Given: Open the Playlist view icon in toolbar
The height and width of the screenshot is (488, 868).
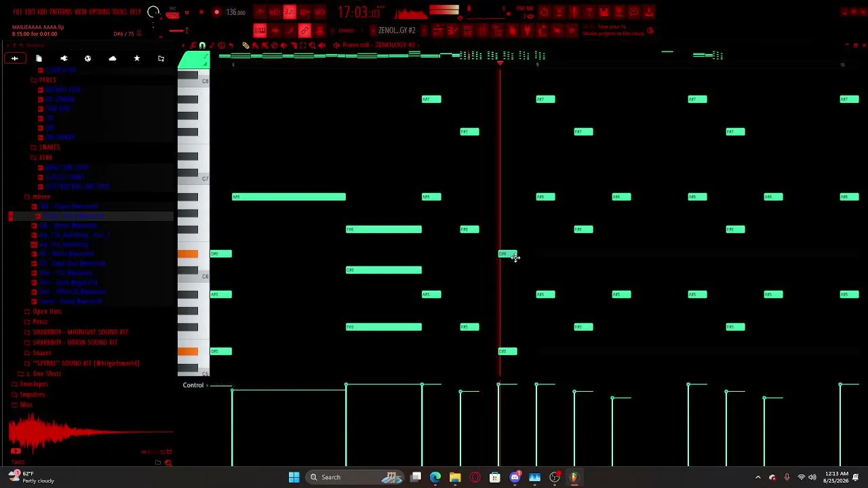Looking at the screenshot, I should point(437,30).
